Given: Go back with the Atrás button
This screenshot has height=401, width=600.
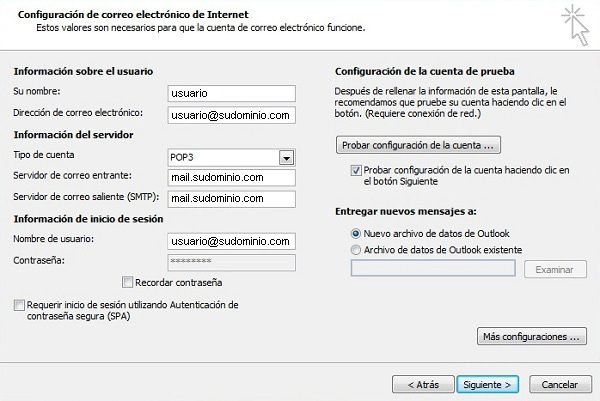Looking at the screenshot, I should 423,384.
